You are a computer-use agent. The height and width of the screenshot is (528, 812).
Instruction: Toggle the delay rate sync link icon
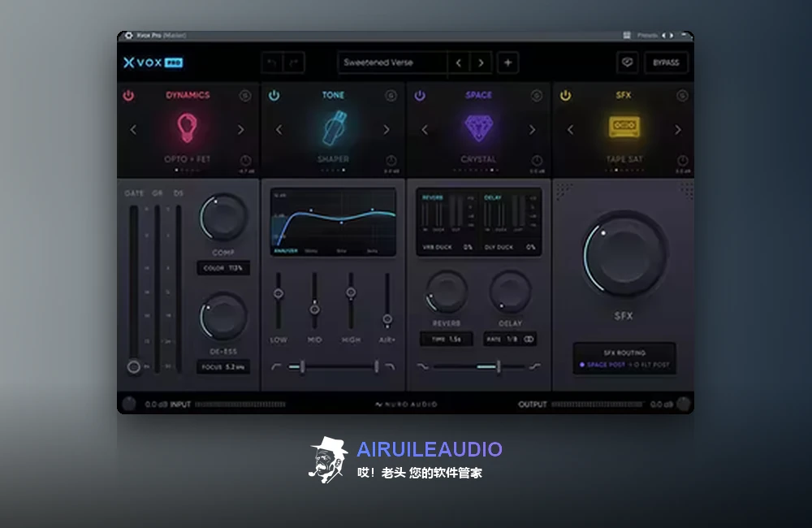tap(529, 340)
